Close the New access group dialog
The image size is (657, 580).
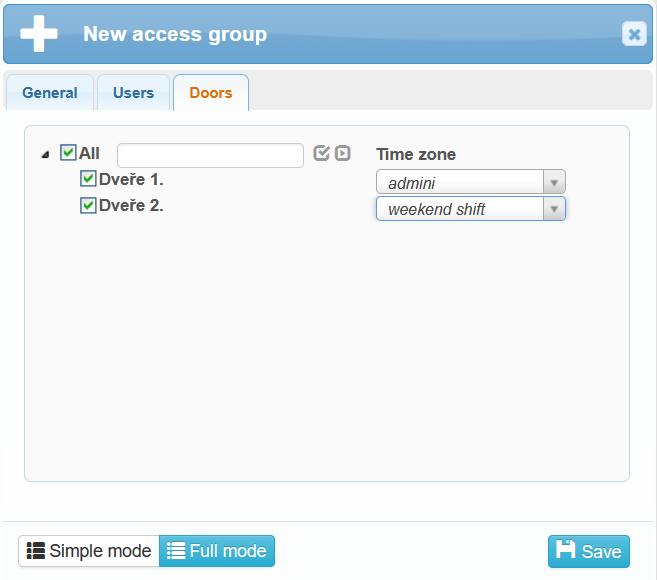coord(634,34)
